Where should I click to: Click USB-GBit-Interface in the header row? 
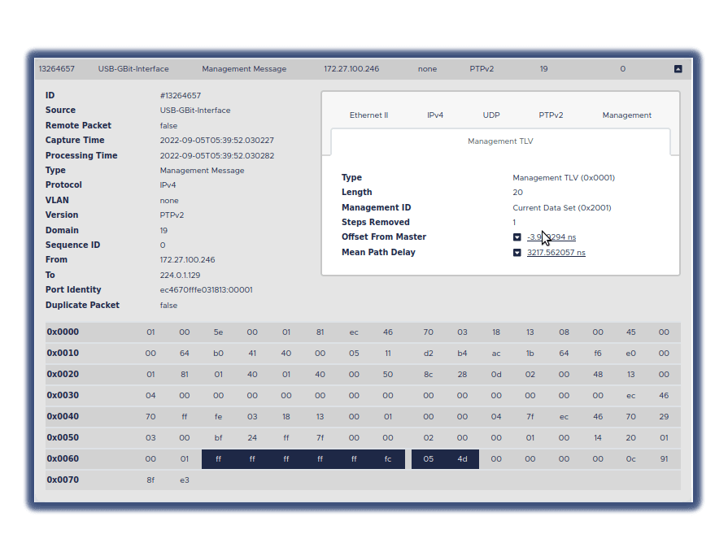point(133,68)
